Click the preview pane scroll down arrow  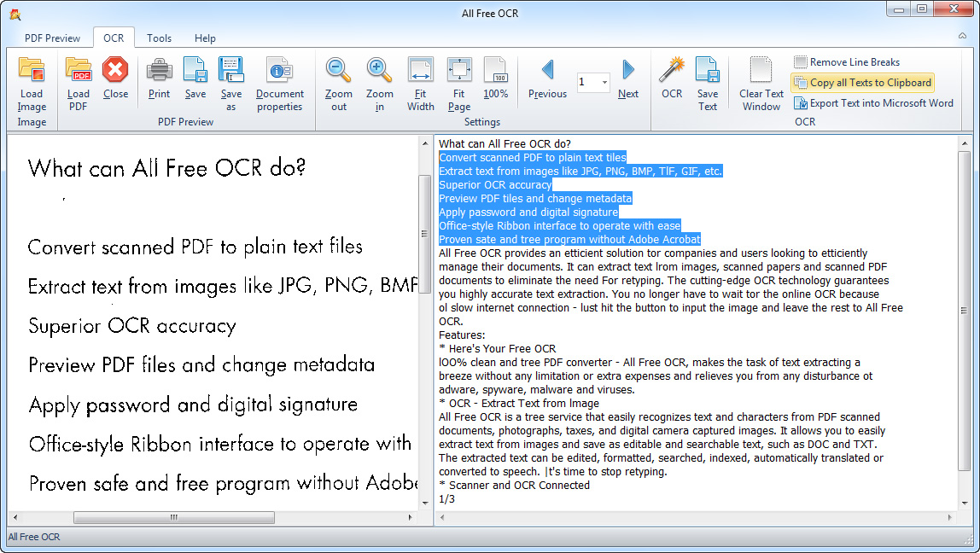425,503
